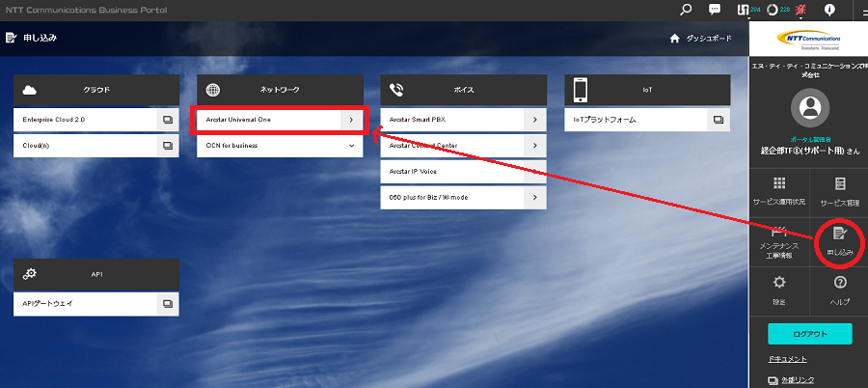The height and width of the screenshot is (388, 868).
Task: Open 設定 gear icon in sidebar
Action: 779,289
